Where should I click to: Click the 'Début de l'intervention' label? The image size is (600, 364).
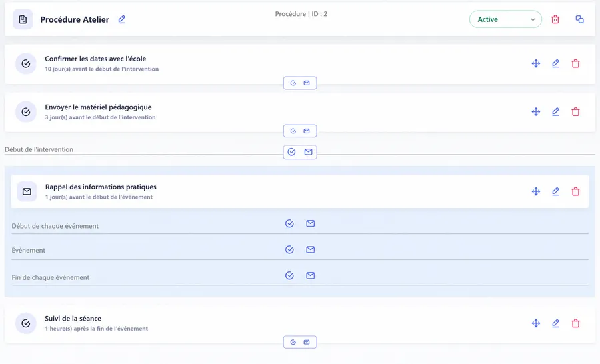pyautogui.click(x=39, y=149)
